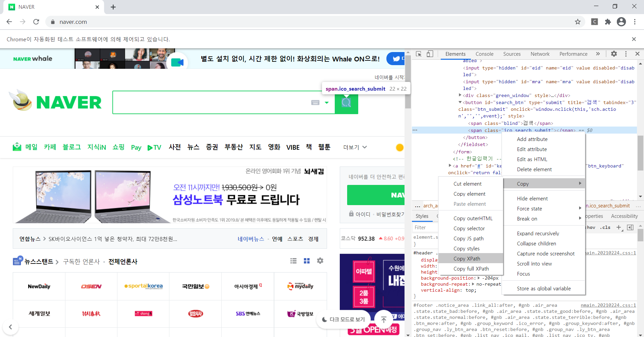Close the NAVER browser tab
644x337 pixels.
tap(97, 7)
